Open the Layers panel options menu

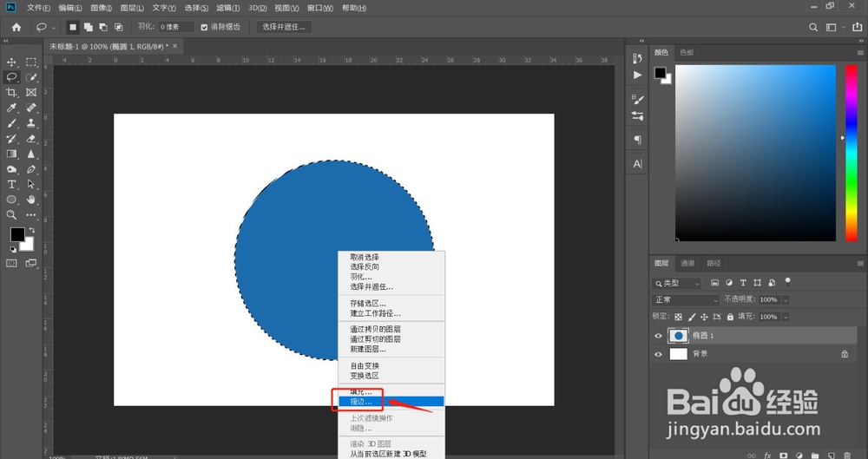859,263
